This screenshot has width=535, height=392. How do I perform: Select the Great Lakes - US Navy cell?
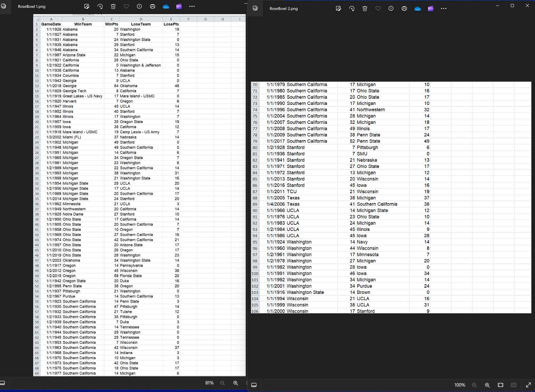(83, 96)
